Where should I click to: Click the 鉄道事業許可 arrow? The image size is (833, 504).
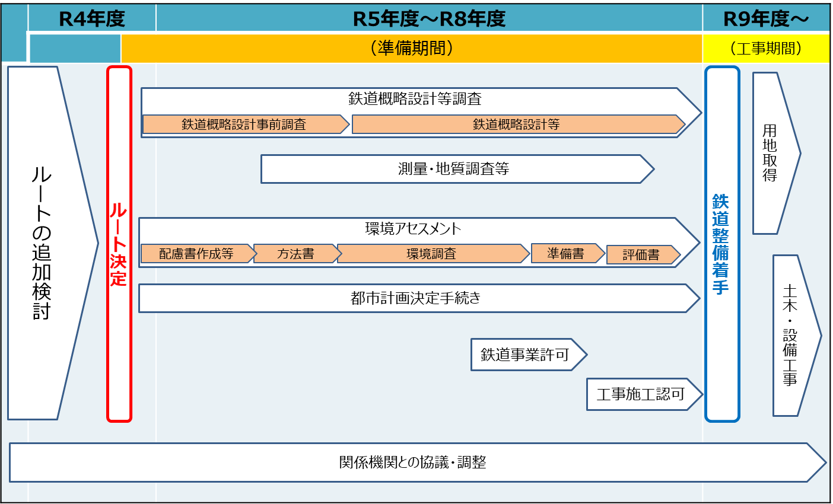coord(529,355)
